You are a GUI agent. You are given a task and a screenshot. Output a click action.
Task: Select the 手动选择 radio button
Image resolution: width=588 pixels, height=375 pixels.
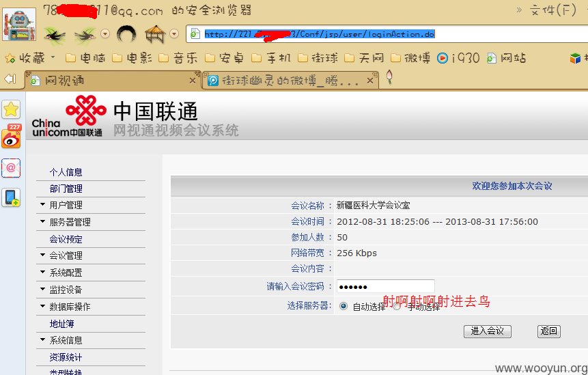coord(396,306)
